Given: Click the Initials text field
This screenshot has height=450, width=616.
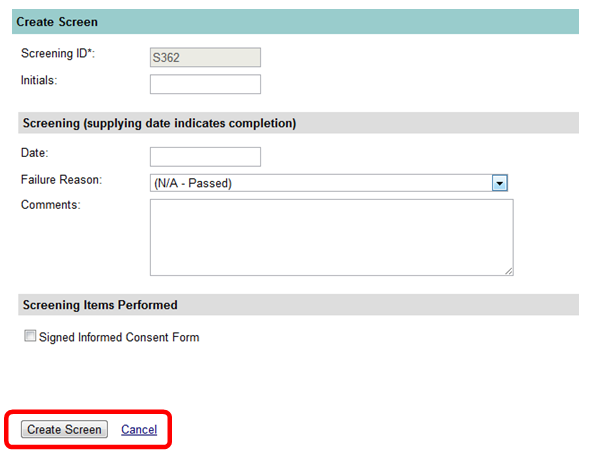Looking at the screenshot, I should pos(205,84).
